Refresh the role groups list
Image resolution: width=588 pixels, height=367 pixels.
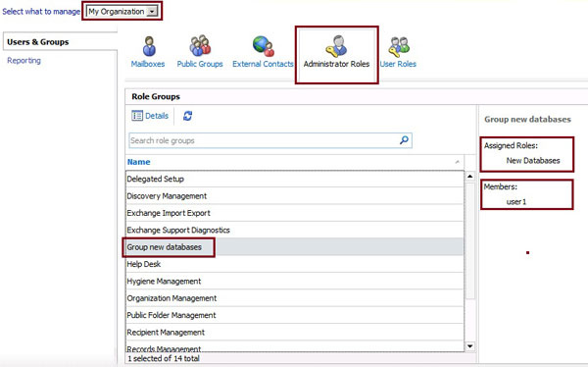tap(187, 116)
